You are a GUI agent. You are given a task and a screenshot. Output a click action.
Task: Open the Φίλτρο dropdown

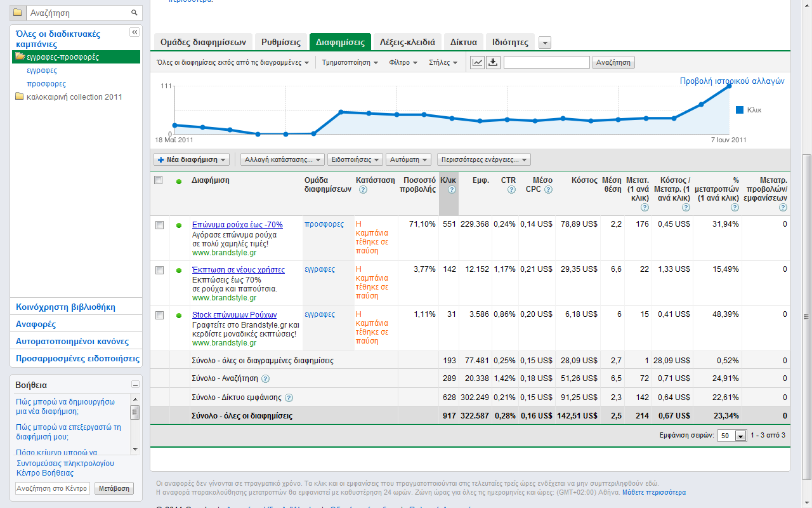[403, 62]
